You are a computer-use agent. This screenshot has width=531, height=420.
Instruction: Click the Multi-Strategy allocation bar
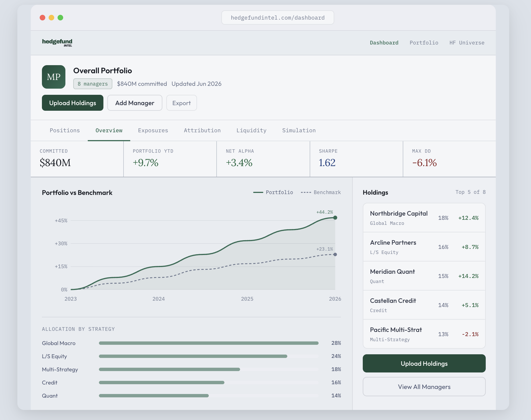(169, 369)
